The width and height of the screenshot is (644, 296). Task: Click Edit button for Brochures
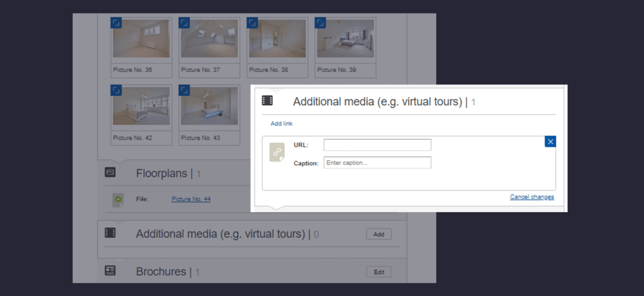click(x=379, y=272)
